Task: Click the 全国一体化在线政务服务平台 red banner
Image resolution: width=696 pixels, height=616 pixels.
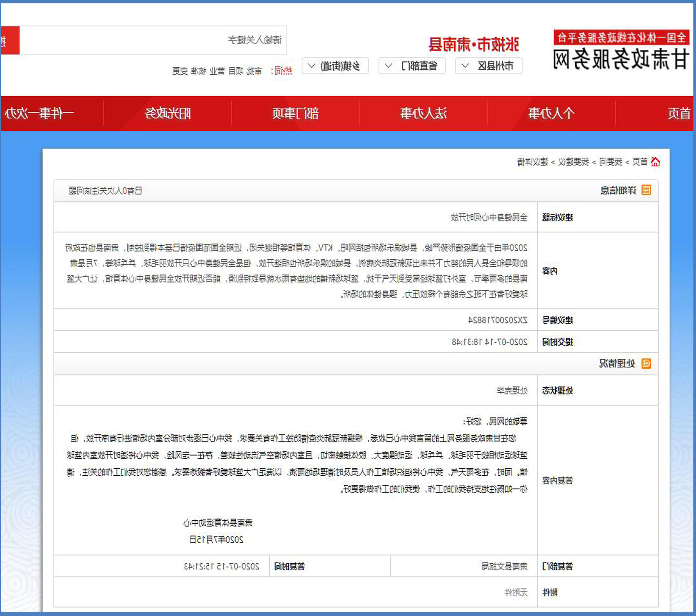Action: tap(622, 38)
